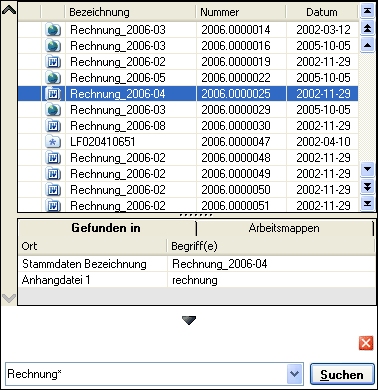The width and height of the screenshot is (378, 390).
Task: Click the Suchen button
Action: click(x=342, y=375)
